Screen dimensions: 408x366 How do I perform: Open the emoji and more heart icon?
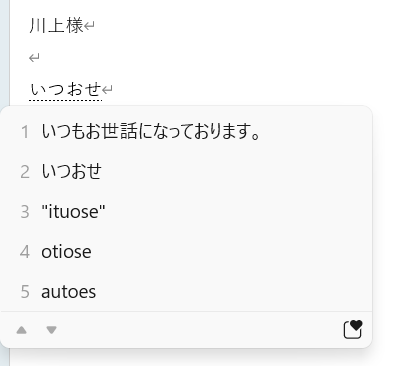pos(353,329)
